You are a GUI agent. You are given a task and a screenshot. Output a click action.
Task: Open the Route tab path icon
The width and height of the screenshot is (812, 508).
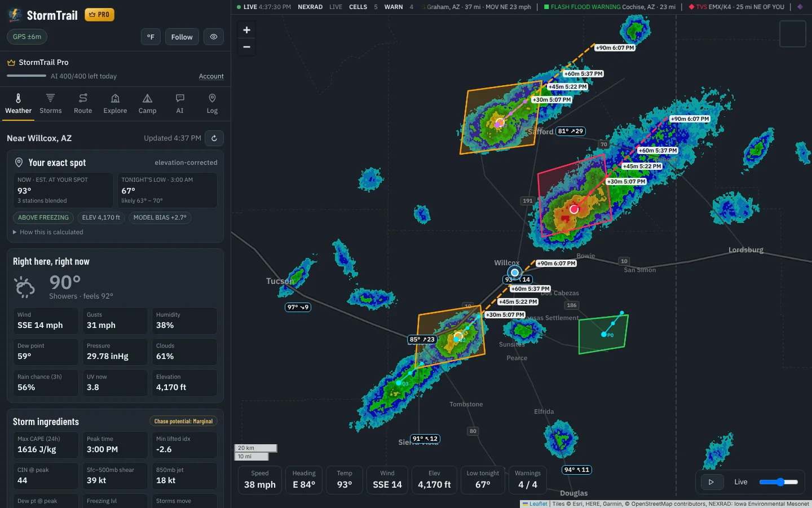(83, 98)
